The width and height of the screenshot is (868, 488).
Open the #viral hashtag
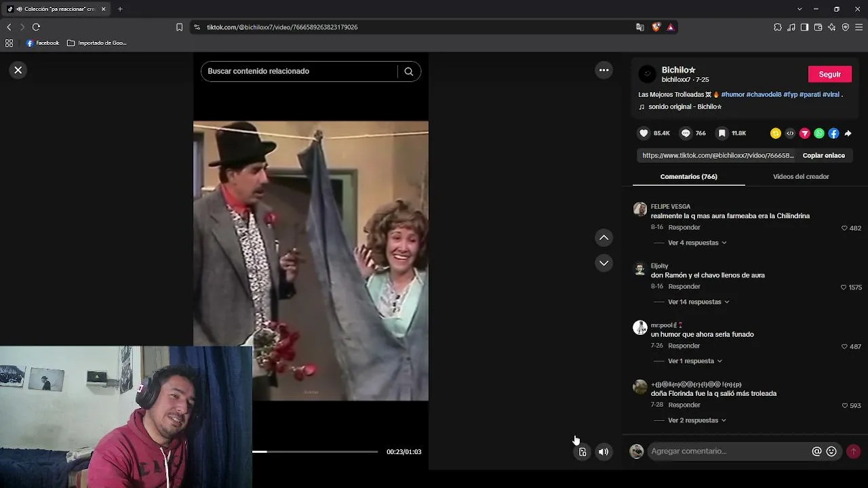[831, 94]
